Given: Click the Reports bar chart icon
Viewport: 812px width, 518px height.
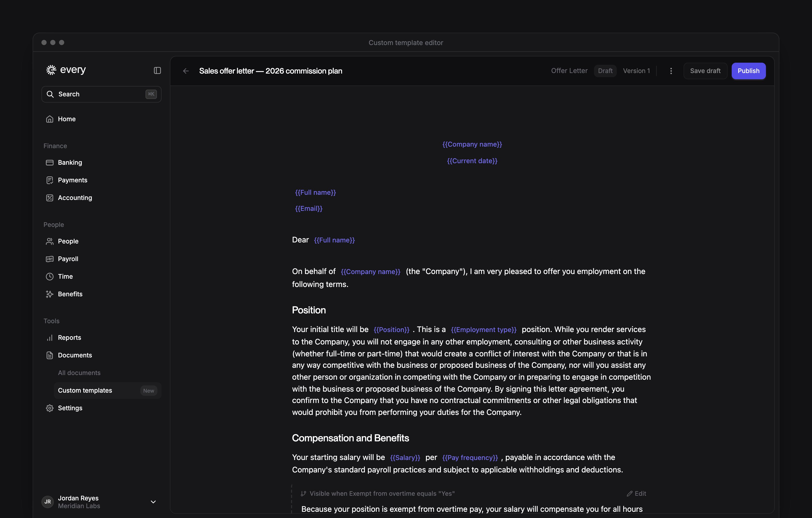Looking at the screenshot, I should click(x=49, y=337).
